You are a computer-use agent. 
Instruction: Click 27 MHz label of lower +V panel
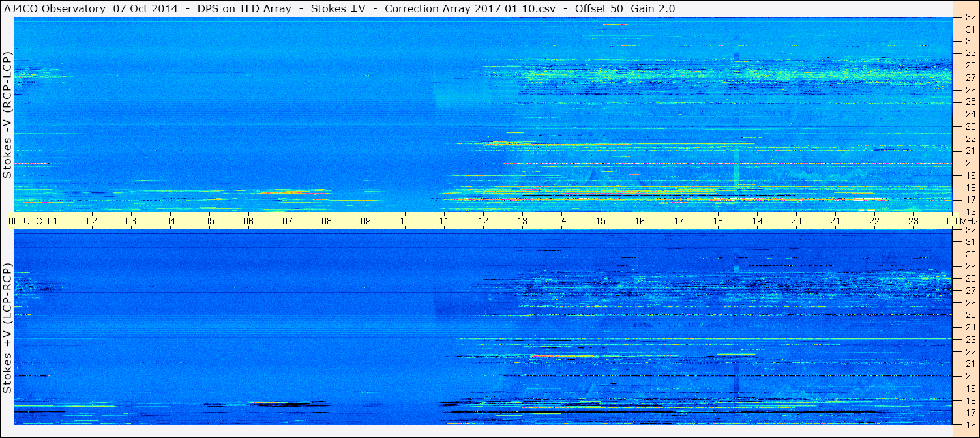click(x=970, y=291)
